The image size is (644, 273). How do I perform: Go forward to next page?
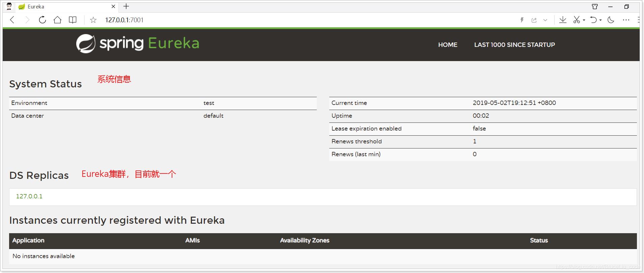pyautogui.click(x=27, y=20)
